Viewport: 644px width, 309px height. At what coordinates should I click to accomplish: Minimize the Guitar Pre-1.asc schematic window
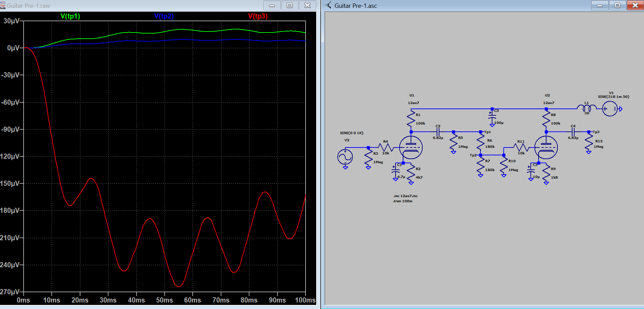600,5
